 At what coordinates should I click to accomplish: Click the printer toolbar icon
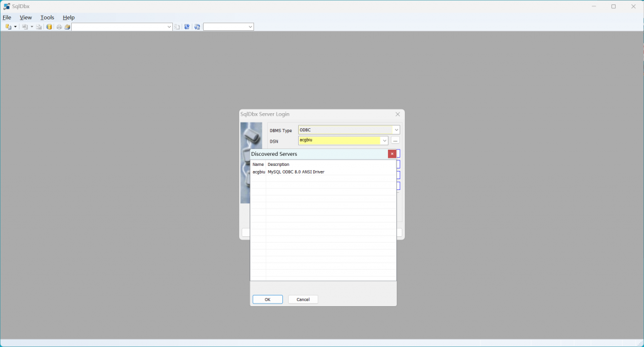59,26
